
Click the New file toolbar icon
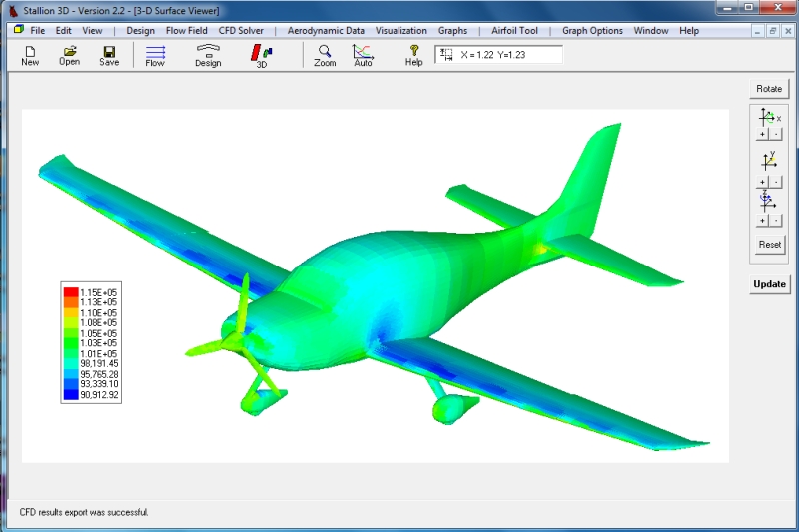(x=30, y=55)
